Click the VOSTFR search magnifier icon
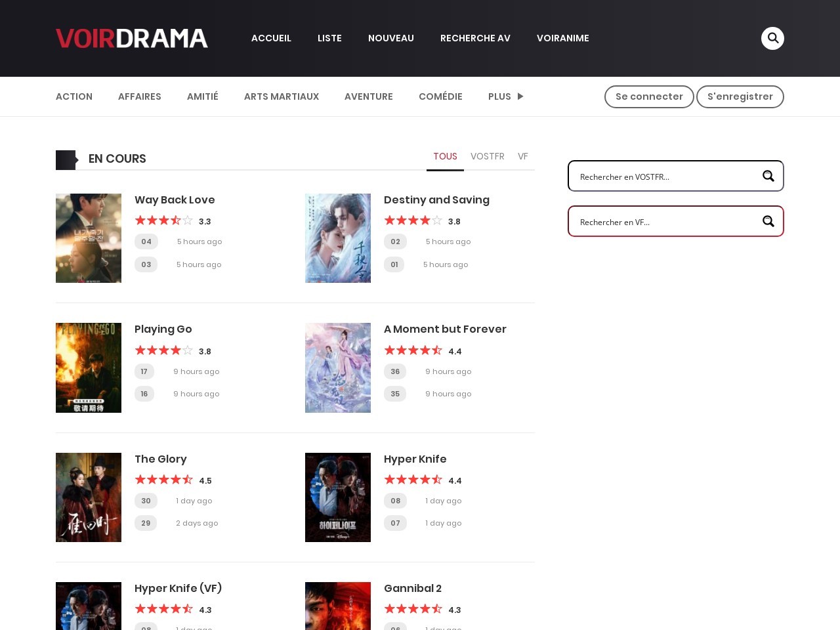 click(768, 176)
